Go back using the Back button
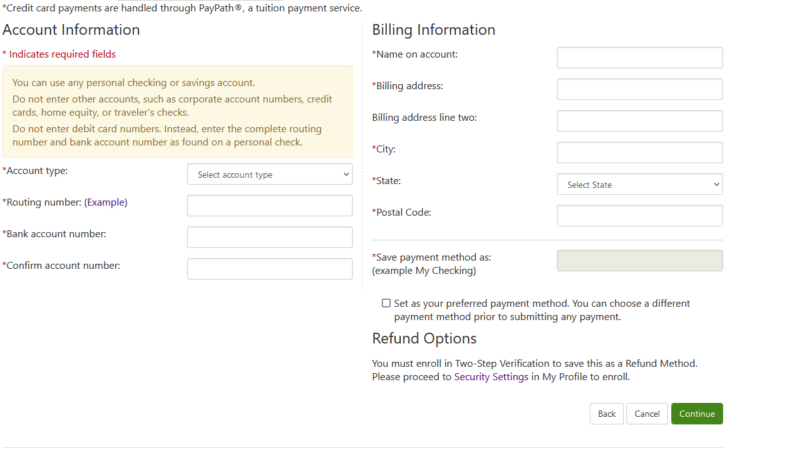Viewport: 792px width, 463px height. 606,414
